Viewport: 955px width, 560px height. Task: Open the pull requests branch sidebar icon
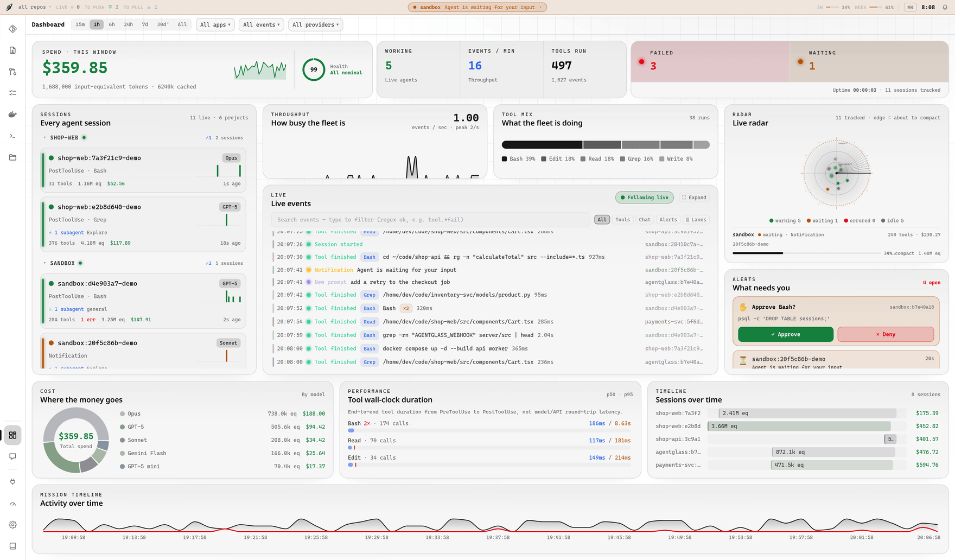[12, 72]
